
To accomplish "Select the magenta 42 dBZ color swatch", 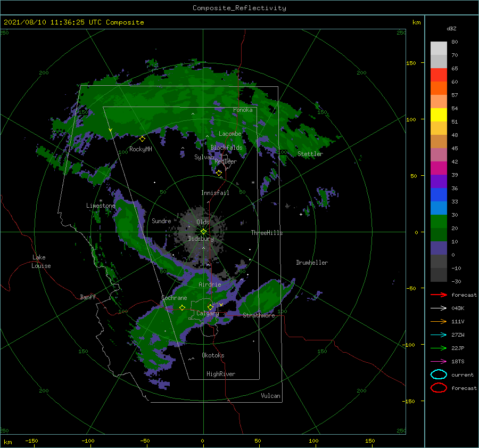I will point(439,168).
